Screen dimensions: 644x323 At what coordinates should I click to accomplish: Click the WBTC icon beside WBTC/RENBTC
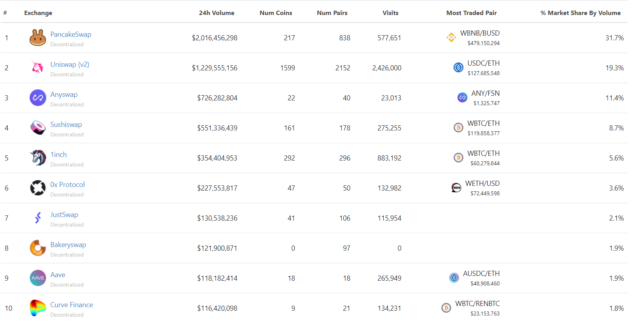click(446, 308)
